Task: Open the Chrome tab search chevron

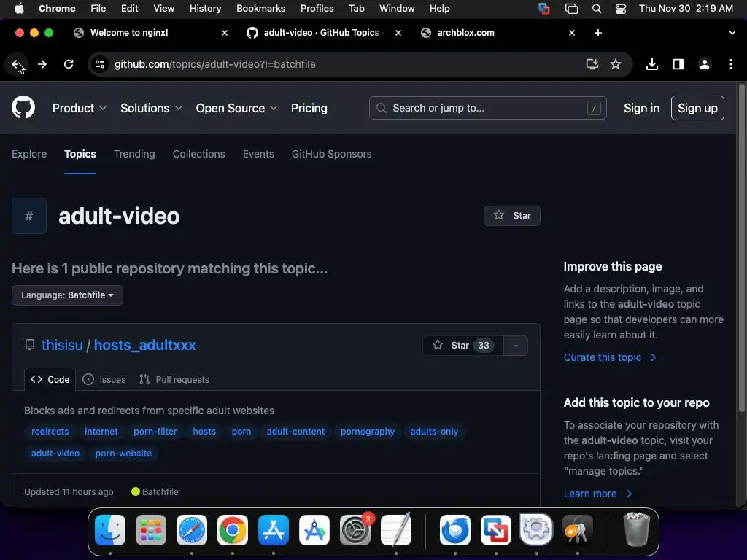Action: (732, 33)
